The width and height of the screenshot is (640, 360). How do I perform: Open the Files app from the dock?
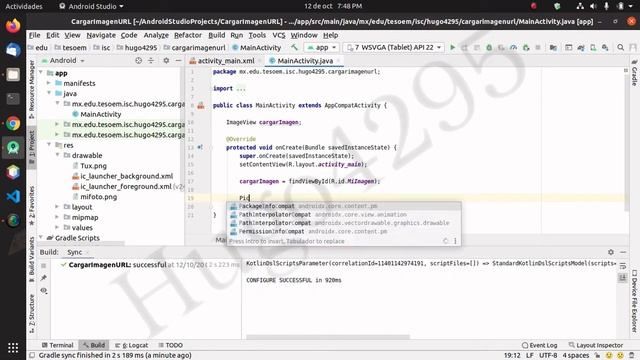point(13,75)
